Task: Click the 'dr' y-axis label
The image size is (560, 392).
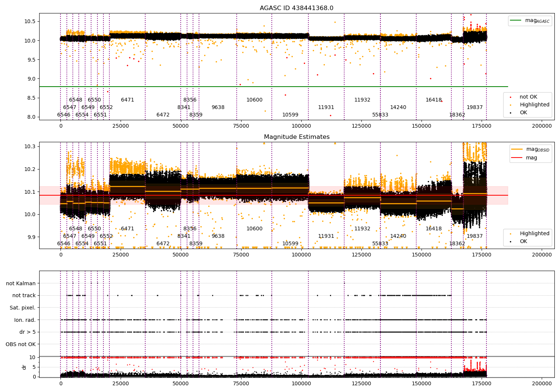Action: [24, 367]
